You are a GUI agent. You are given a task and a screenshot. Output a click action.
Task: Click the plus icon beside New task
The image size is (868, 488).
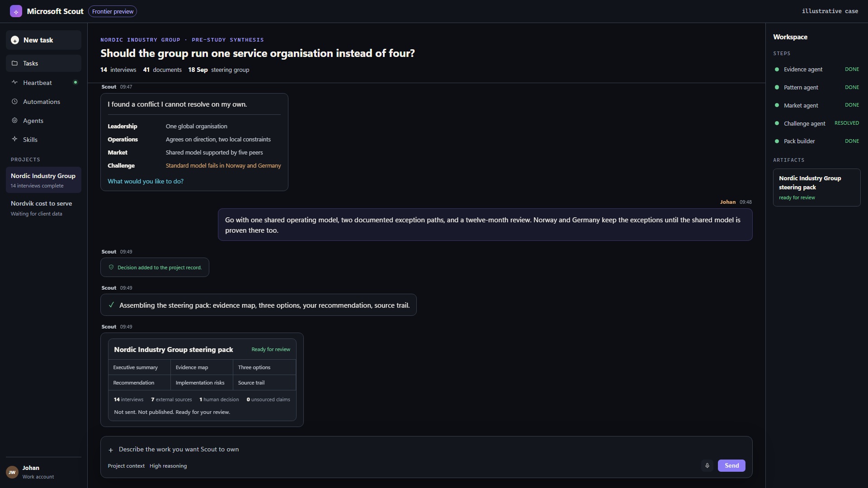point(15,40)
